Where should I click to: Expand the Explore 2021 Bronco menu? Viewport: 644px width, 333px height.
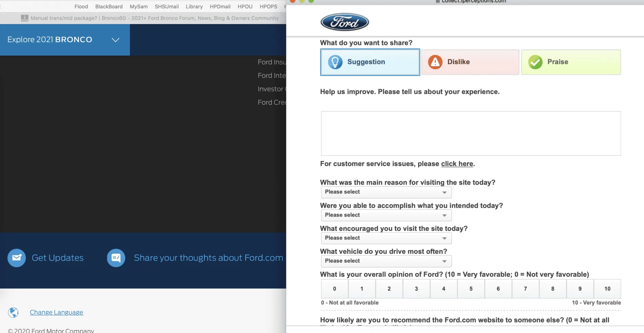(65, 40)
